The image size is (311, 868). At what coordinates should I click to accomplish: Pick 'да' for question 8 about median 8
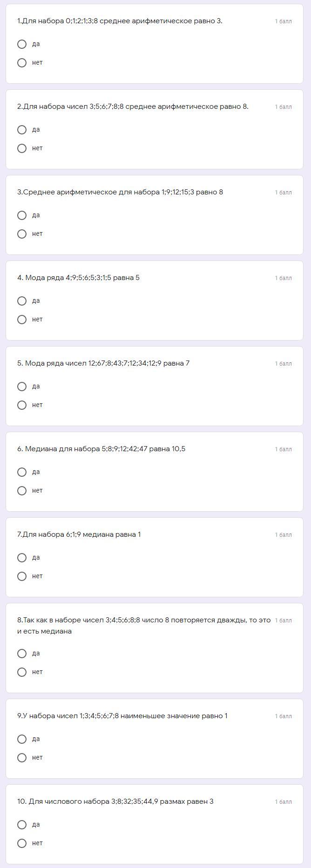tap(22, 654)
